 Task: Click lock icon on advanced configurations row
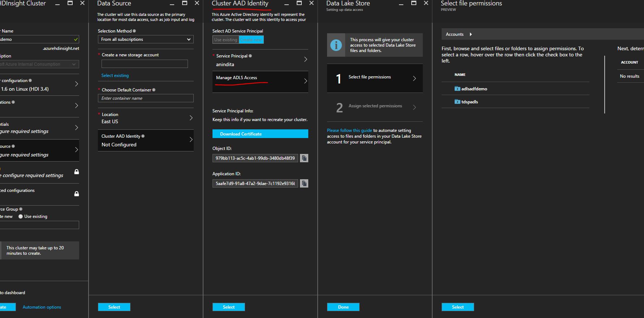pos(77,194)
